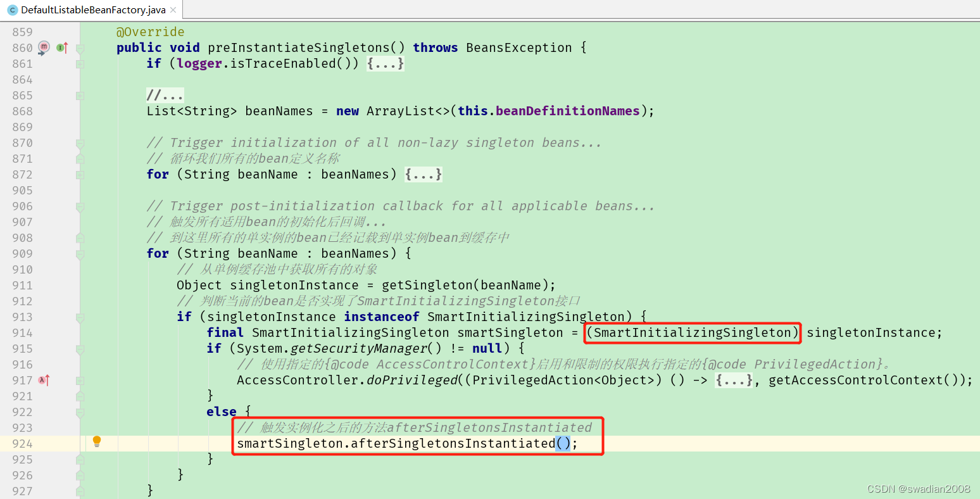The height and width of the screenshot is (499, 980).
Task: Expand the folded for-loop body on line 872
Action: point(423,174)
